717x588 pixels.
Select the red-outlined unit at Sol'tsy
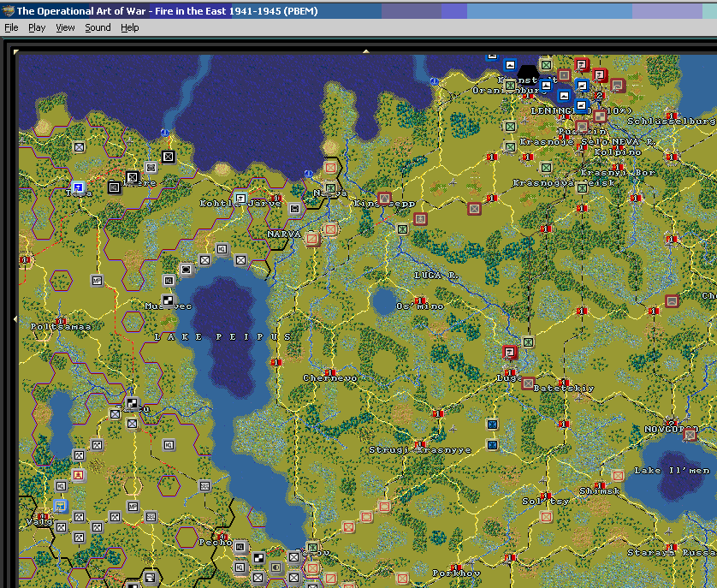[x=546, y=517]
